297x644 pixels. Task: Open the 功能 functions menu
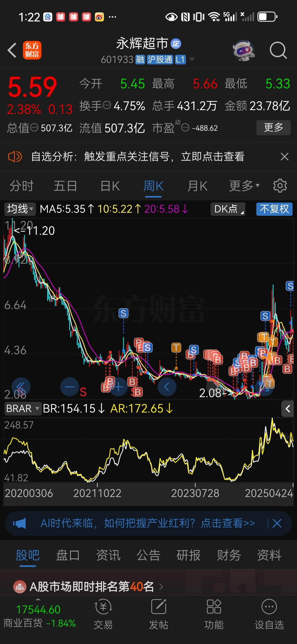click(x=214, y=614)
